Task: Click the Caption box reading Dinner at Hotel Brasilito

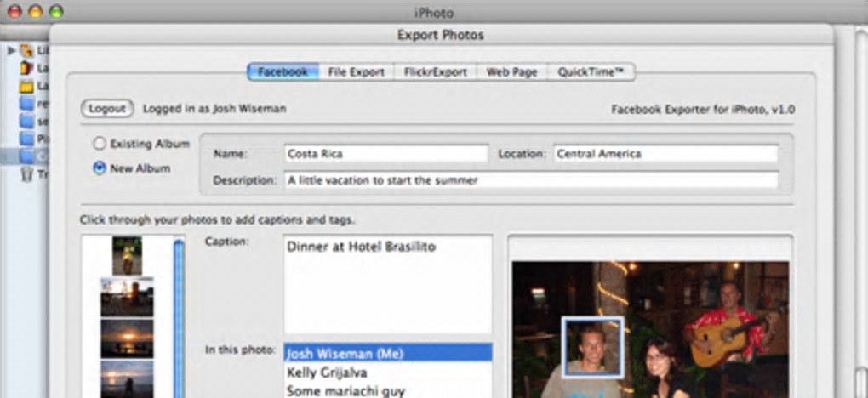Action: coord(387,285)
